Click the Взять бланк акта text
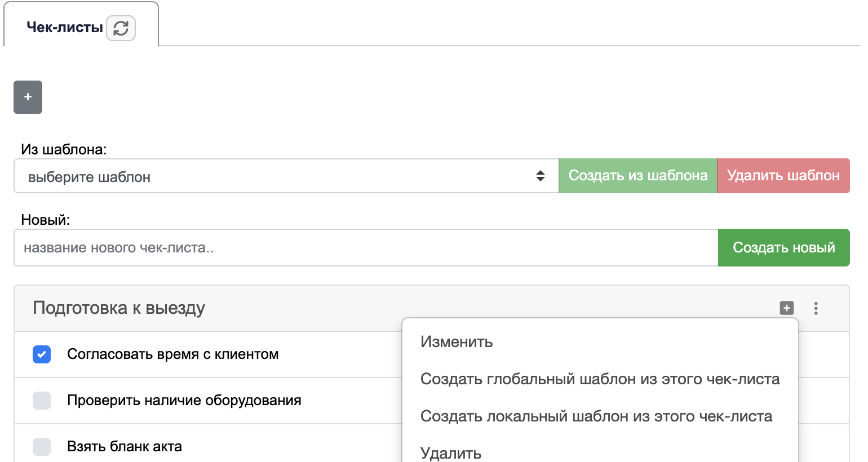Screen dimensions: 868x462 tap(125, 447)
